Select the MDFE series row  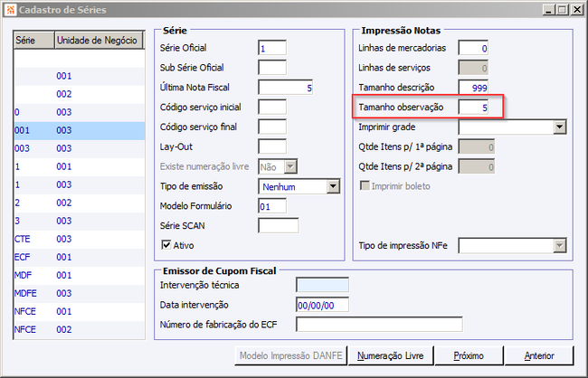click(x=79, y=293)
